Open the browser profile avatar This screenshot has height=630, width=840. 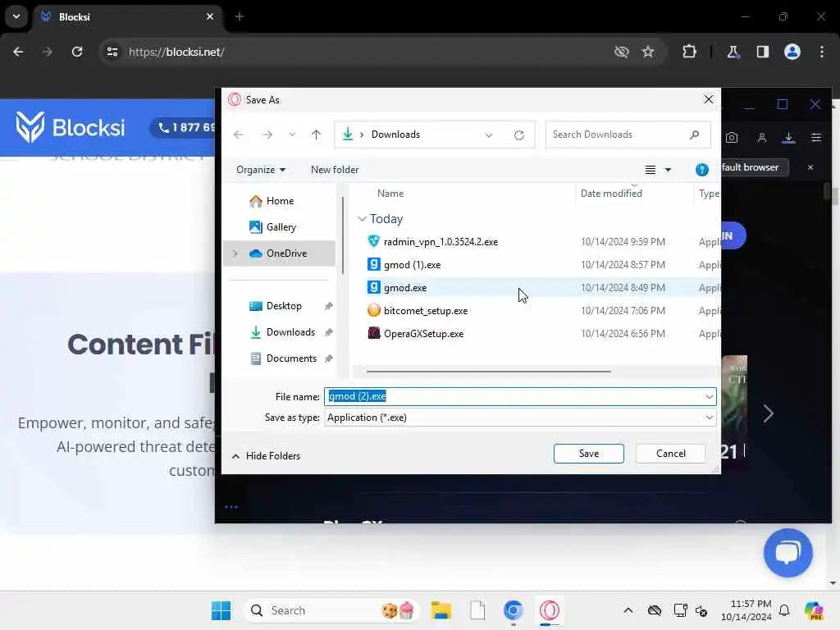click(792, 52)
